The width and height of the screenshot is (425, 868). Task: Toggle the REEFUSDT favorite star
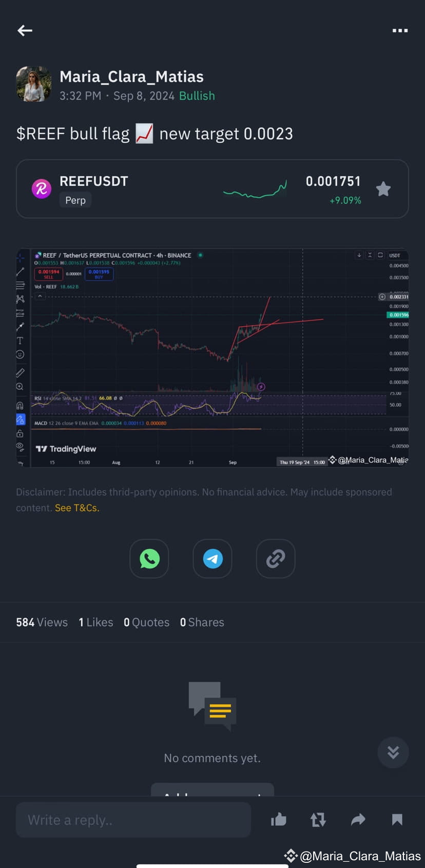[383, 189]
